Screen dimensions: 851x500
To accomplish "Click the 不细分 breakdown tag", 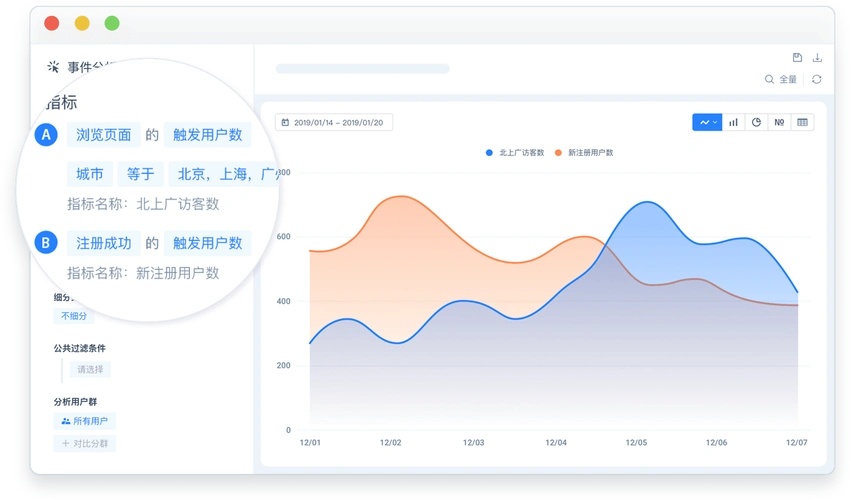I will point(74,315).
